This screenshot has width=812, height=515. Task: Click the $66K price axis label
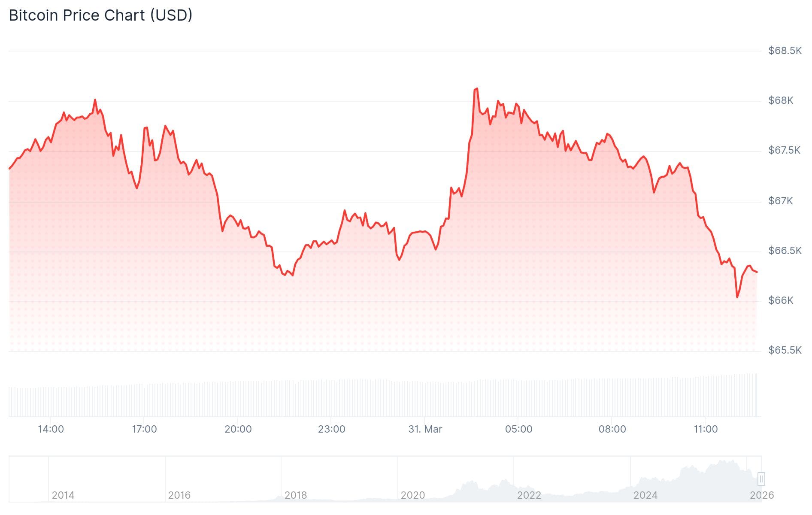tap(780, 300)
